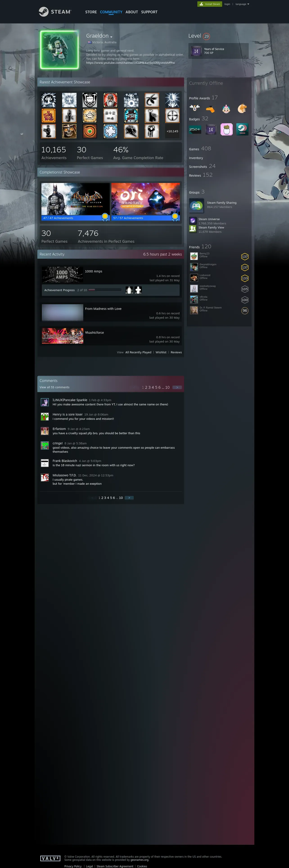
Task: Open the YouTube channel link in the bio
Action: [x=131, y=63]
